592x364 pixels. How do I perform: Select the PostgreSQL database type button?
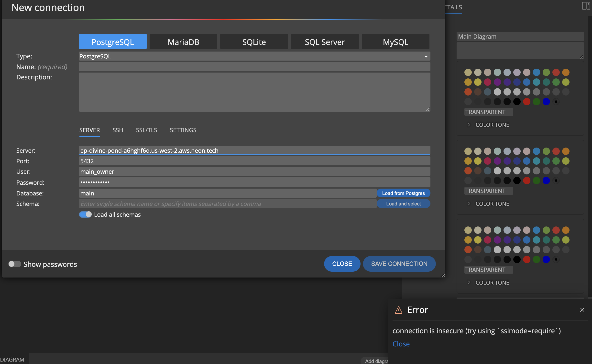point(113,42)
